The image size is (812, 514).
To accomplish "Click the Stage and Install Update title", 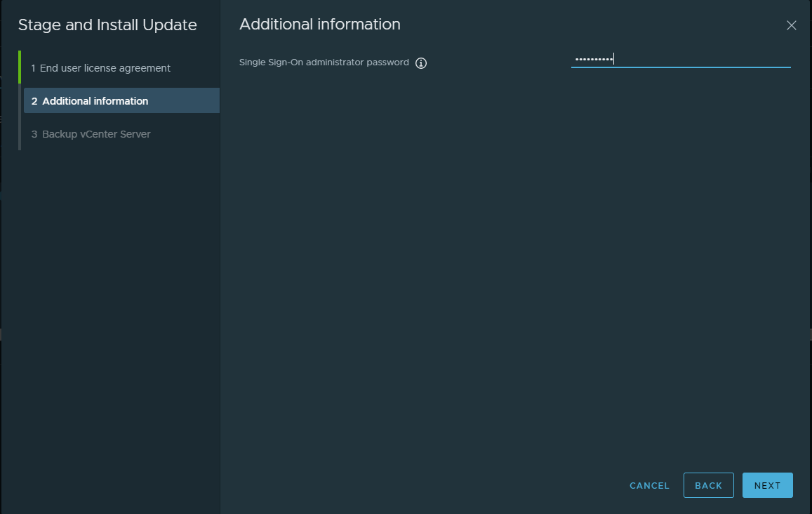I will click(106, 25).
